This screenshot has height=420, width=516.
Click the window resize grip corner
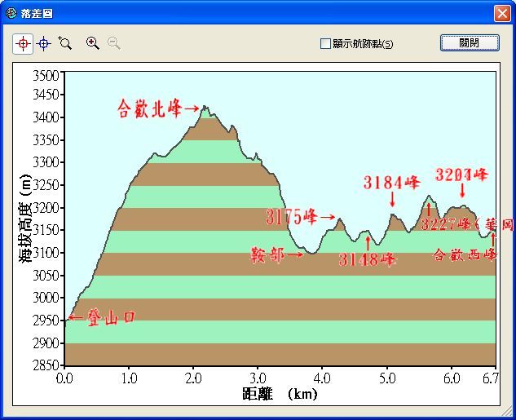(509, 413)
